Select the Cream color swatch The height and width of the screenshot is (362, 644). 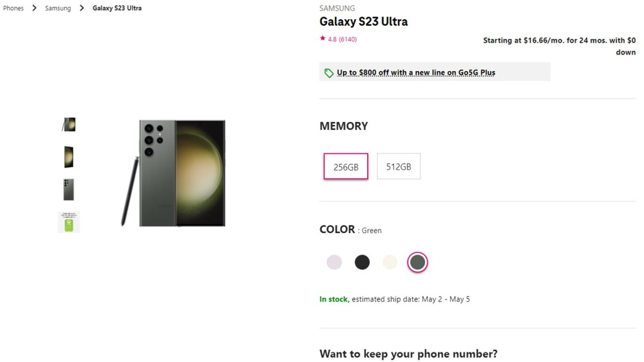(389, 262)
